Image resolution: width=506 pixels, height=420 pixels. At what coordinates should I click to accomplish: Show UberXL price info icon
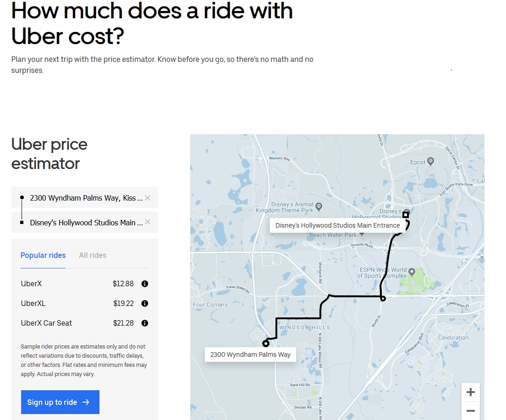(144, 303)
